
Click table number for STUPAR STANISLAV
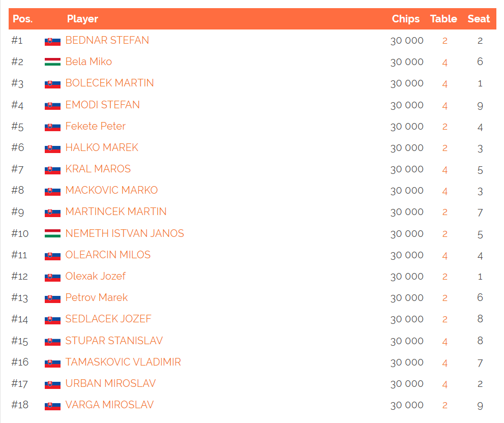[445, 342]
